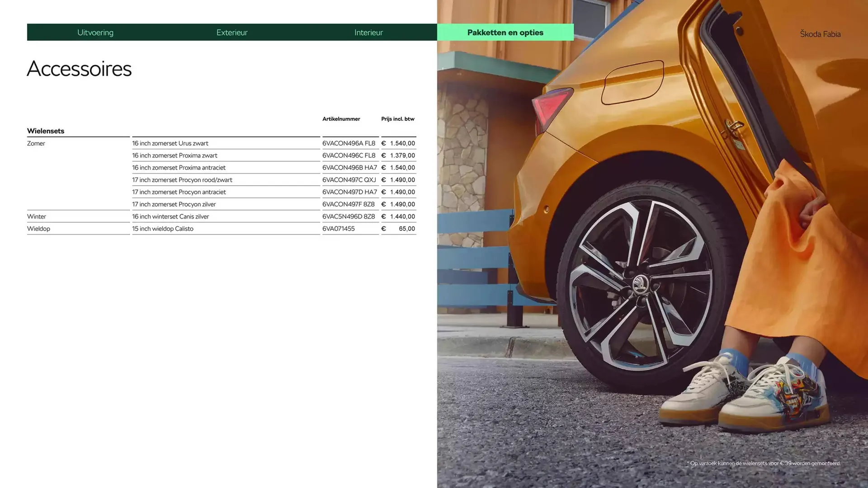Viewport: 868px width, 488px height.
Task: Select 16 inch winterset Canis zilver entry
Action: point(170,216)
